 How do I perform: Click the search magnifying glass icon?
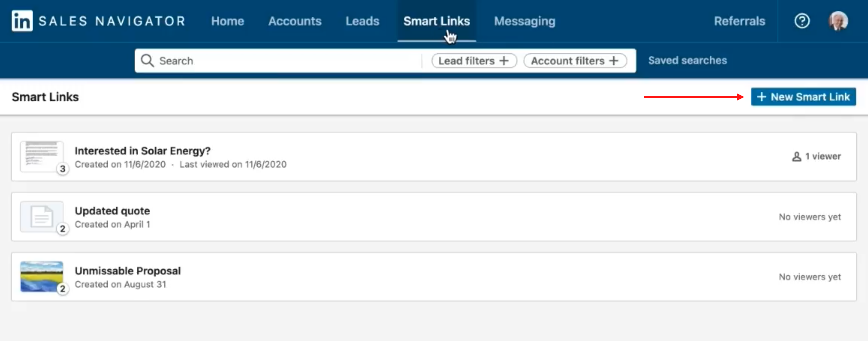tap(147, 61)
